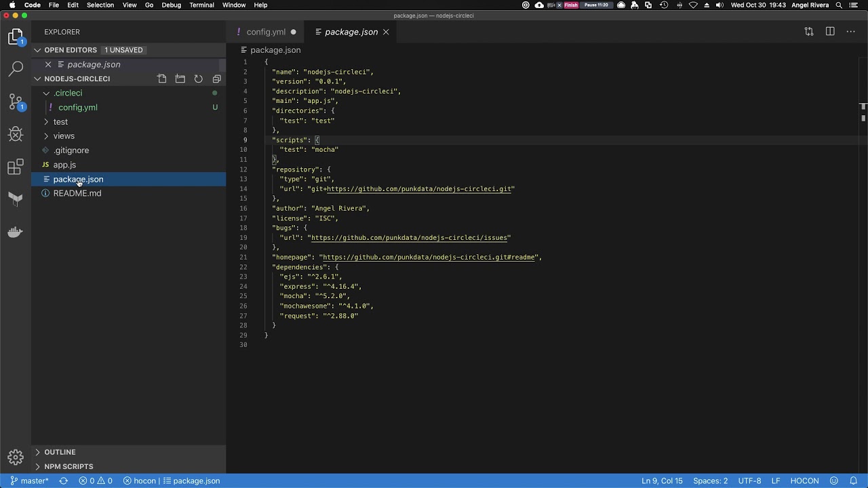
Task: Open the Search view in activity bar
Action: [16, 68]
